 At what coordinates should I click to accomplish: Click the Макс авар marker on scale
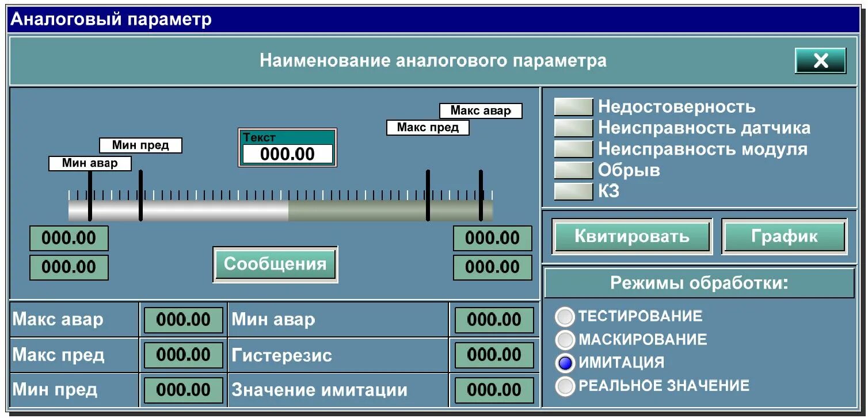(x=481, y=195)
